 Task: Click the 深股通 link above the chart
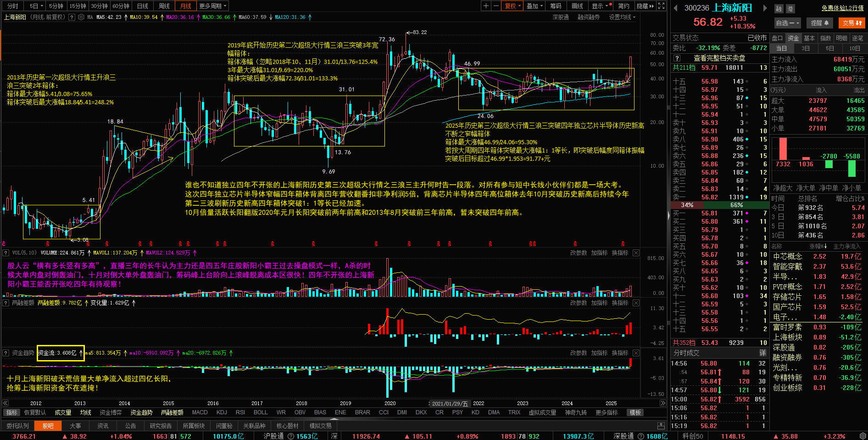tap(561, 17)
